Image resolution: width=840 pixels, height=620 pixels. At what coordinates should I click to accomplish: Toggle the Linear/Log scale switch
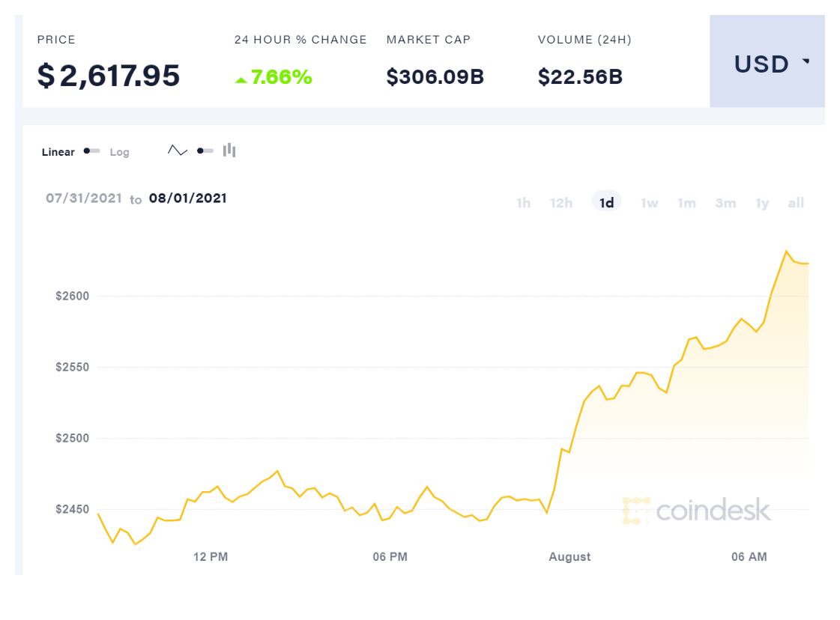tap(91, 151)
